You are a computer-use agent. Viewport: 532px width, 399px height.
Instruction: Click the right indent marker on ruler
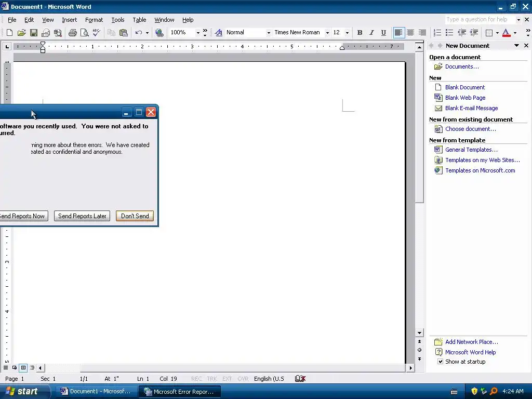(x=342, y=48)
